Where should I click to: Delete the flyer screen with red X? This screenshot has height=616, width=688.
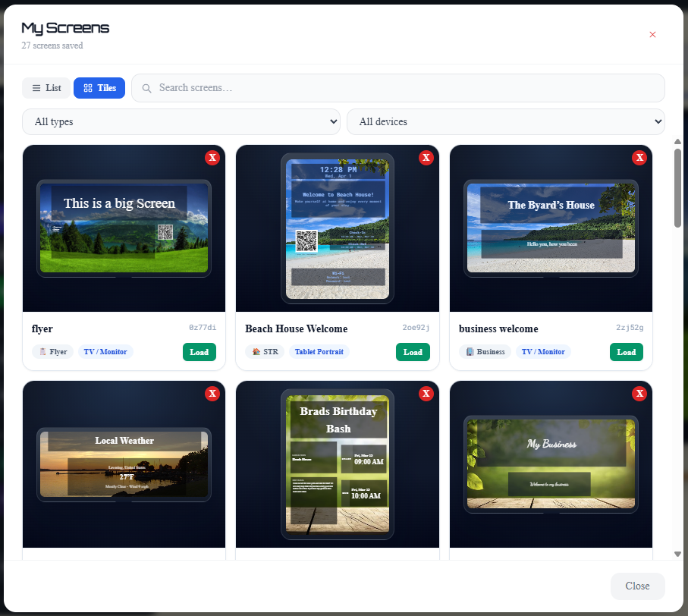pos(212,158)
